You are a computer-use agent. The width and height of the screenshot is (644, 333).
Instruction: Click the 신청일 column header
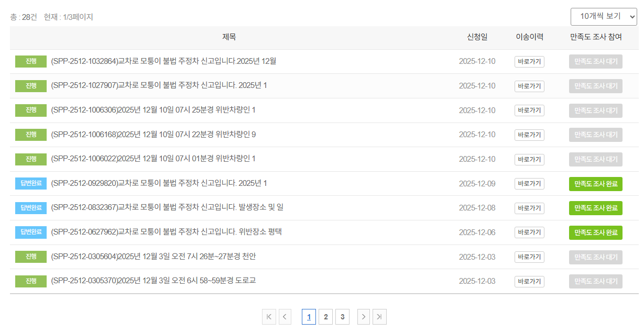[477, 38]
